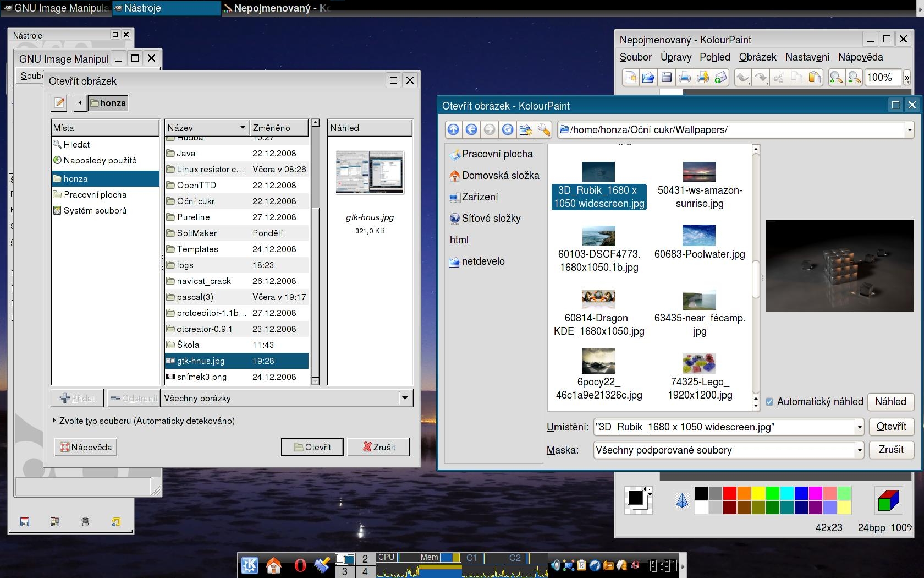Toggle Automatický náhled checkbox
924x578 pixels.
click(x=769, y=402)
